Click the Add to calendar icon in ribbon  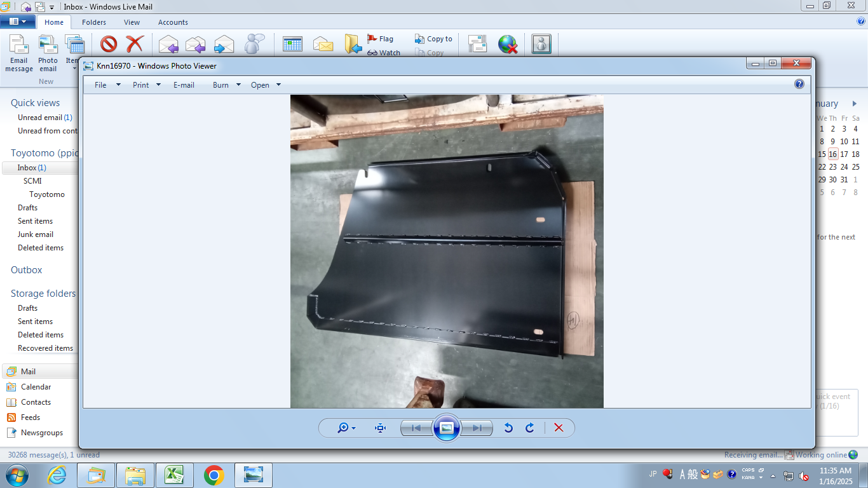292,44
